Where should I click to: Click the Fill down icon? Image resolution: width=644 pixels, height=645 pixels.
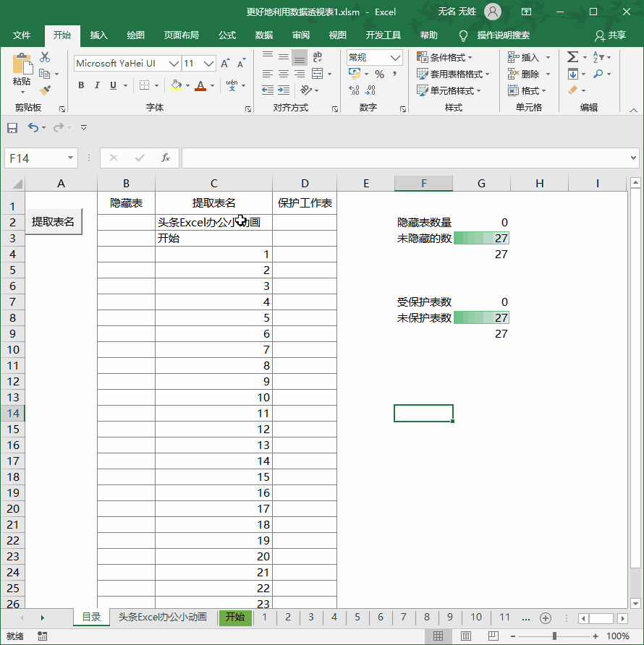tap(573, 74)
